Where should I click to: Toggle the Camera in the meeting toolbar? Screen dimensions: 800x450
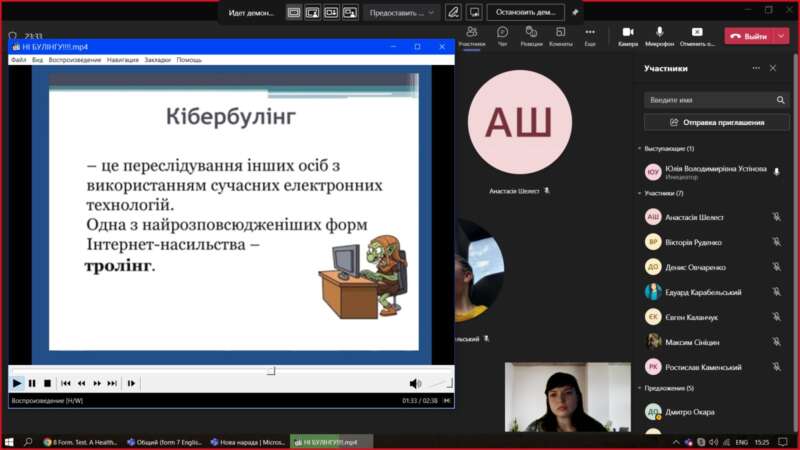627,37
